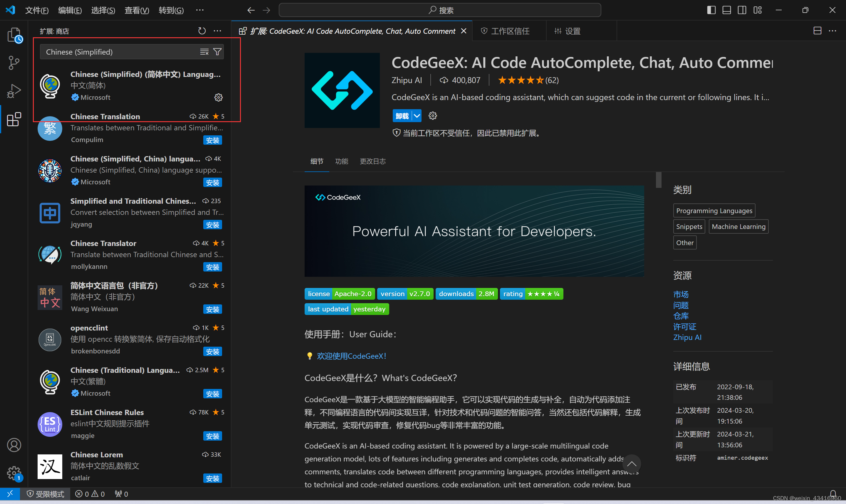
Task: Open the Run and Debug view
Action: [x=14, y=91]
